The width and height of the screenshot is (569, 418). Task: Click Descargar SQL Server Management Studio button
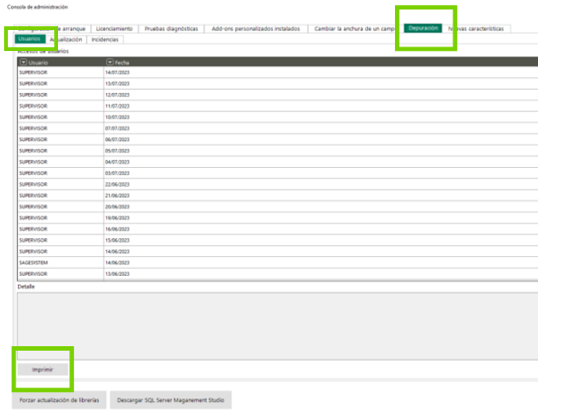tap(171, 400)
